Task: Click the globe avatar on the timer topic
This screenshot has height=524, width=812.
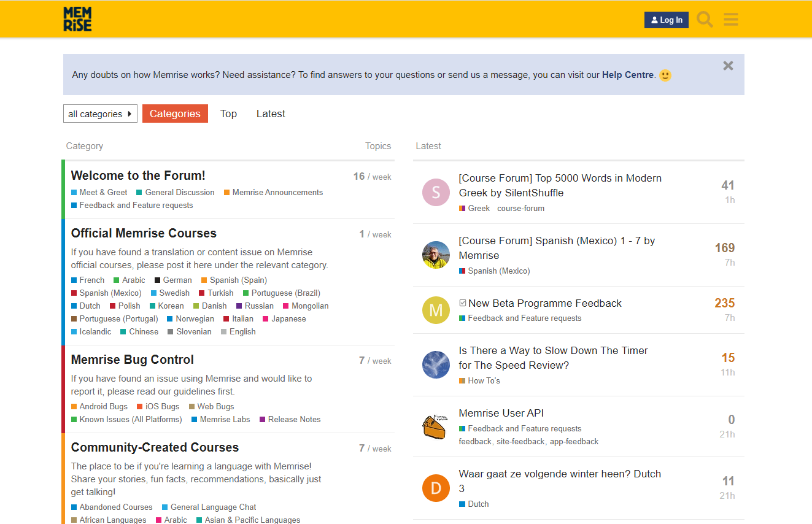Action: [x=436, y=364]
